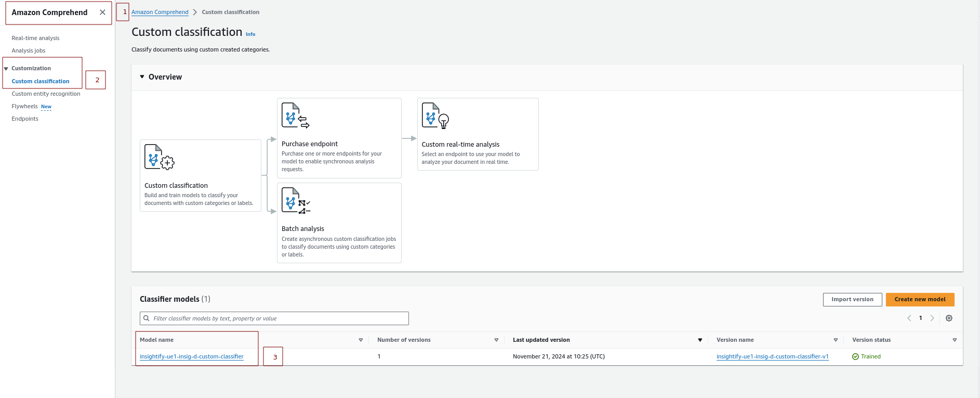Open insightify-ue1-insig-d-custom-classifier-v1 version link
Image resolution: width=980 pixels, height=398 pixels.
point(773,357)
